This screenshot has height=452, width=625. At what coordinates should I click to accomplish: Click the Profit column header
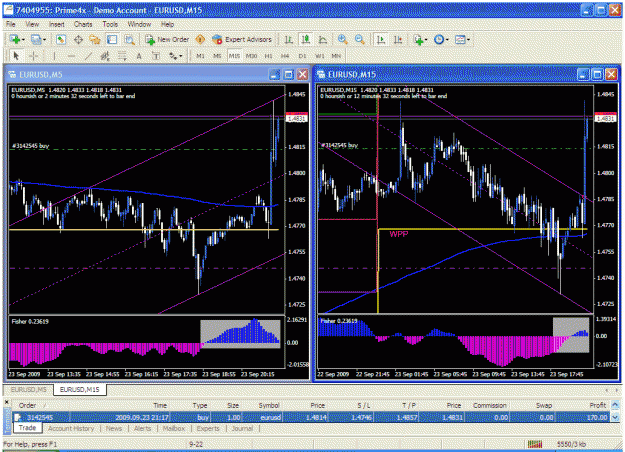tap(597, 405)
